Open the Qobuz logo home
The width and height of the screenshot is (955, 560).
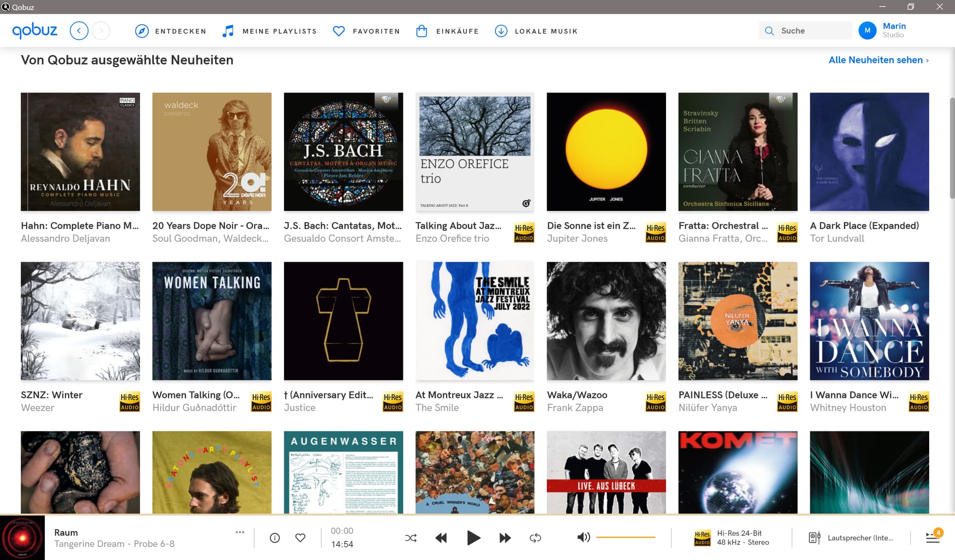coord(35,31)
